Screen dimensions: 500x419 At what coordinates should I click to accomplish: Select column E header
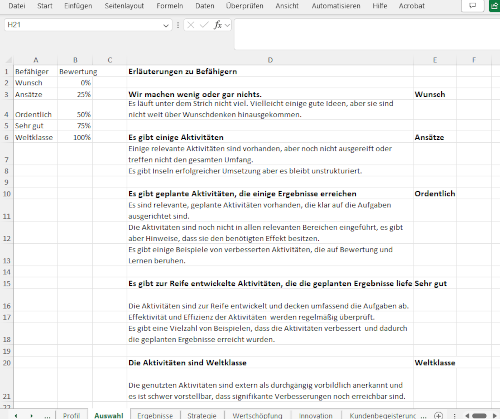[435, 60]
